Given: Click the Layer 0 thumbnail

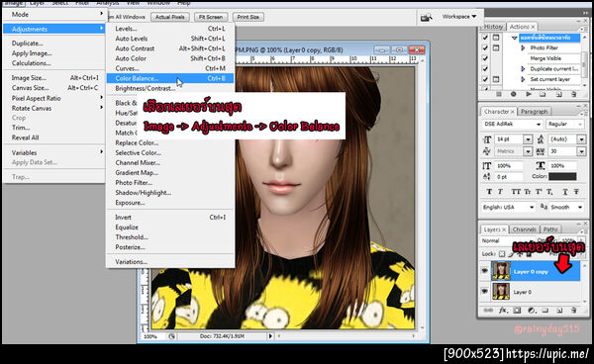Looking at the screenshot, I should [501, 292].
